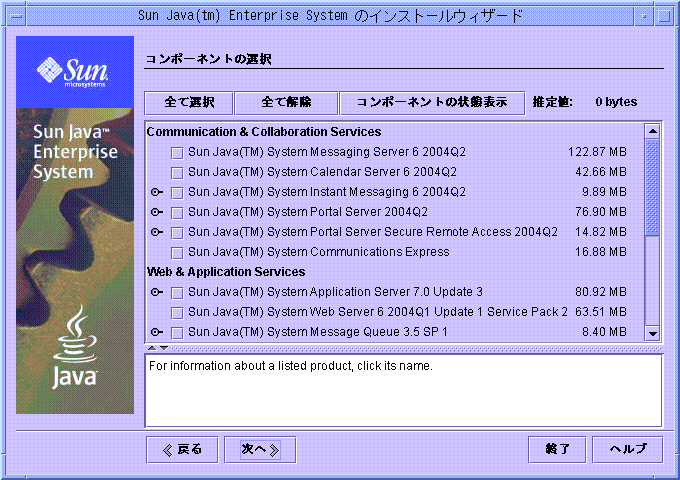680x480 pixels.
Task: Expand Portal Server Secure Remote Access subcomponents
Action: coord(157,232)
